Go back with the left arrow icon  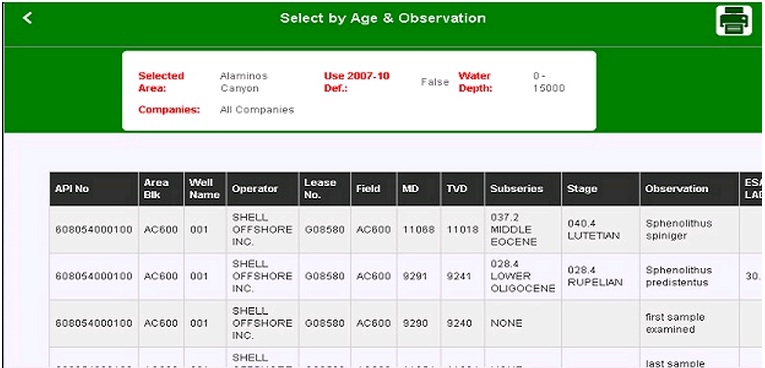[x=27, y=19]
